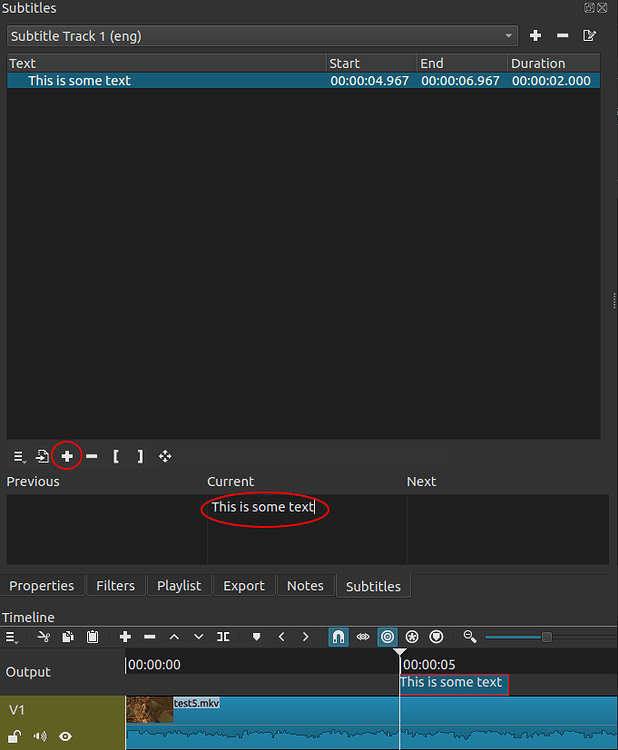Select the 'This is some text' subtitle row
The height and width of the screenshot is (750, 618).
(303, 80)
